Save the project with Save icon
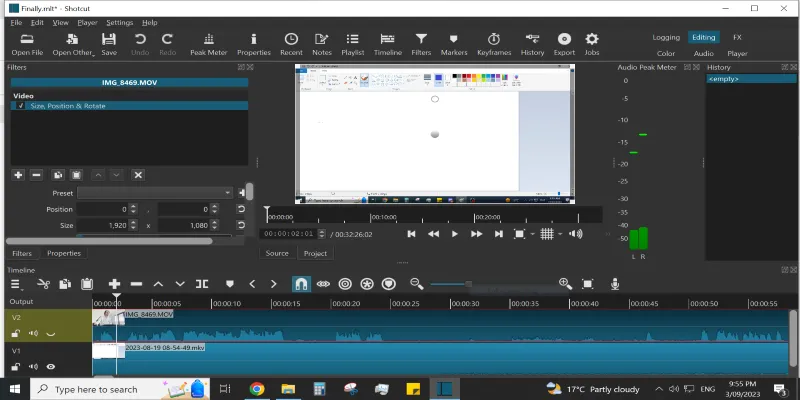Image resolution: width=800 pixels, height=400 pixels. (x=109, y=44)
